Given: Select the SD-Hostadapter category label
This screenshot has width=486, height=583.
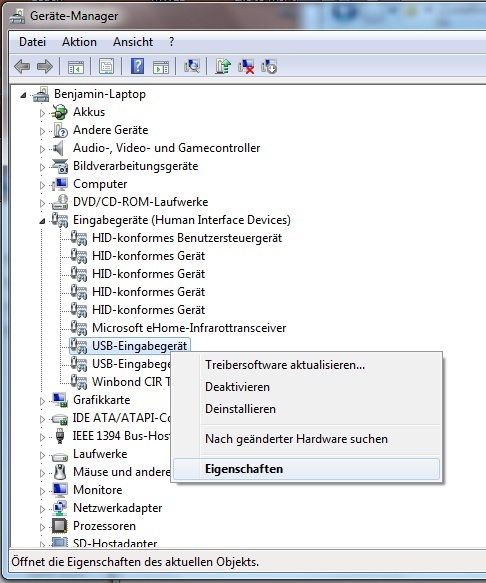Looking at the screenshot, I should (x=115, y=543).
